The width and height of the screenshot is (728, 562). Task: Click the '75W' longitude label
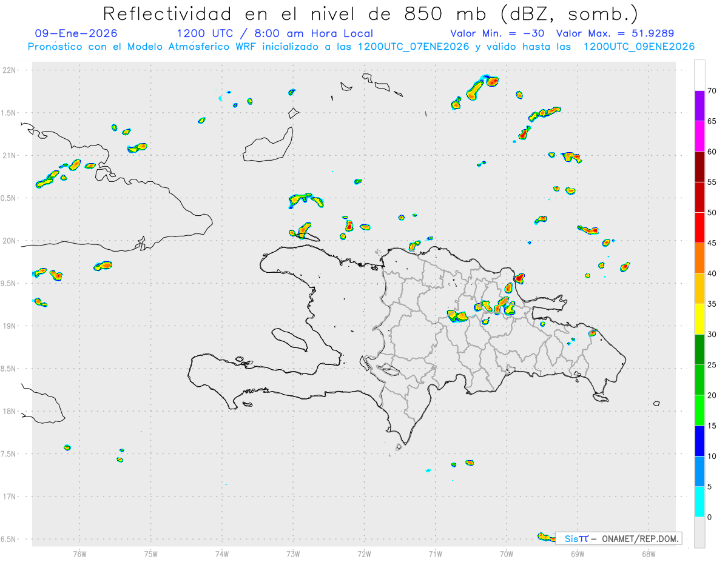point(151,554)
